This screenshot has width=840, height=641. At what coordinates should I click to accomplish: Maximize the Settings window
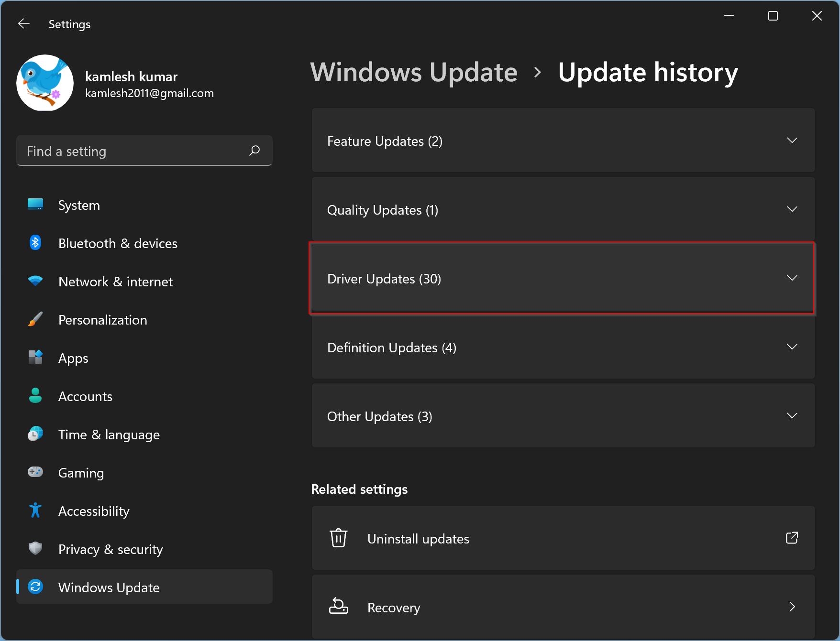(x=773, y=16)
